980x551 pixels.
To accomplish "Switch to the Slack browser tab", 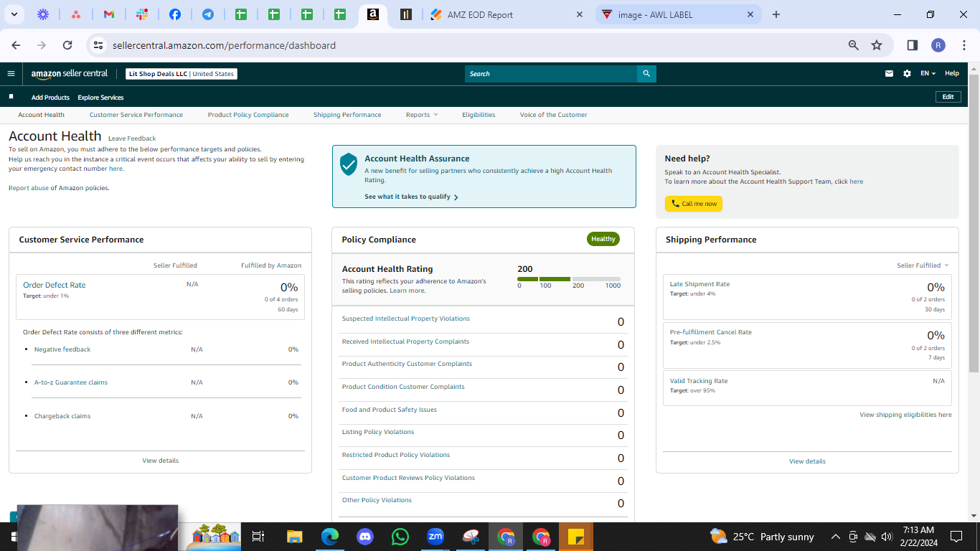I will (x=142, y=14).
